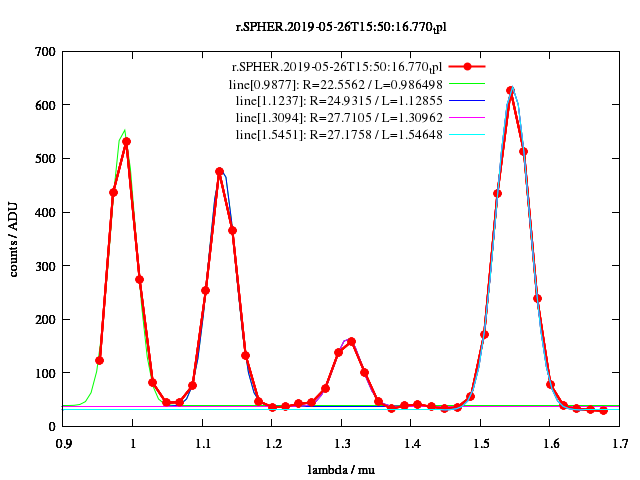Click the 'counts / ADU' y-axis label
This screenshot has width=640, height=480.
(x=15, y=239)
